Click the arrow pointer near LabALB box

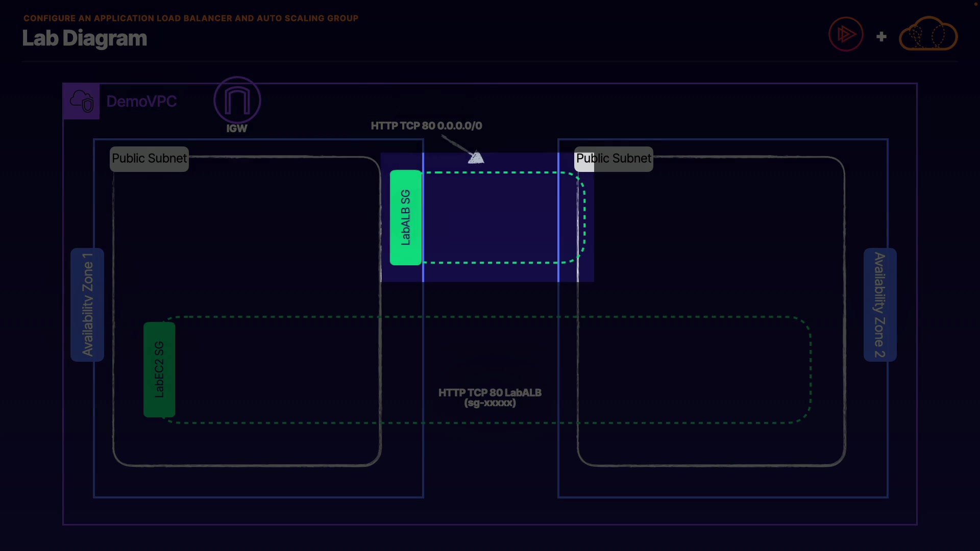(x=475, y=157)
